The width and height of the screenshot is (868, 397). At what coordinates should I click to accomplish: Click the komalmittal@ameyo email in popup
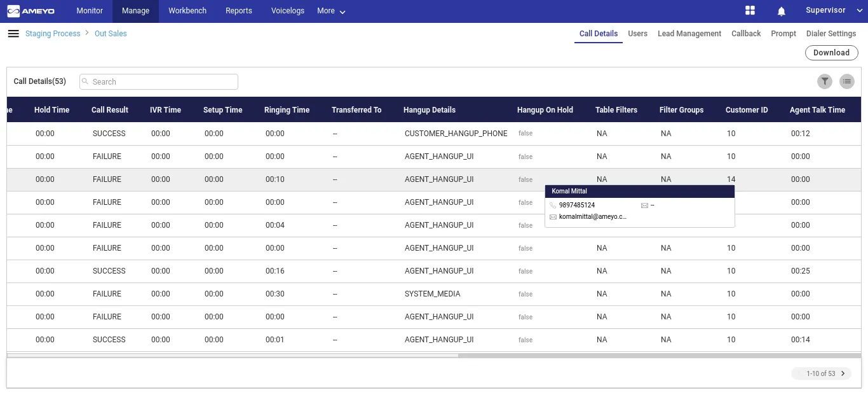[593, 217]
